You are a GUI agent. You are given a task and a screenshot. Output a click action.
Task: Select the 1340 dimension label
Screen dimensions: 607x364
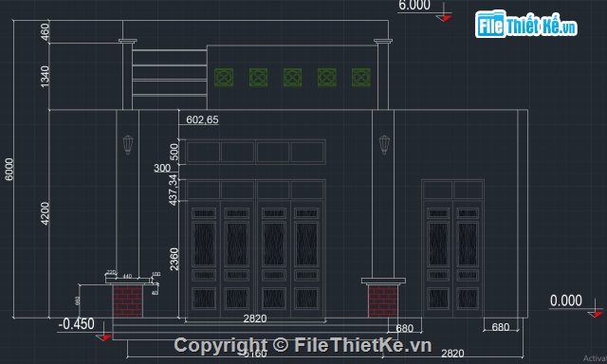click(x=45, y=76)
